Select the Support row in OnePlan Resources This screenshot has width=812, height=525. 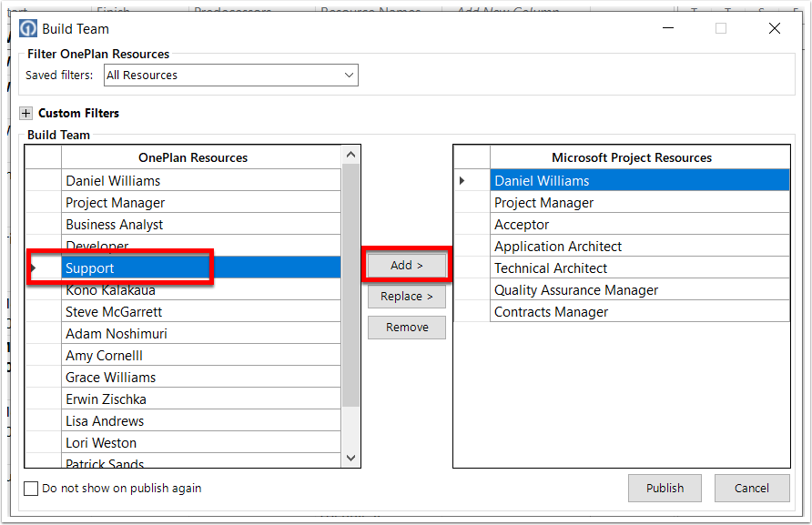point(201,268)
